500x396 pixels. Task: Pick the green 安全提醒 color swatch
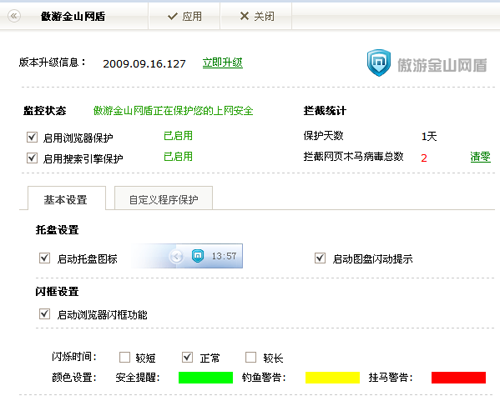[x=206, y=378]
